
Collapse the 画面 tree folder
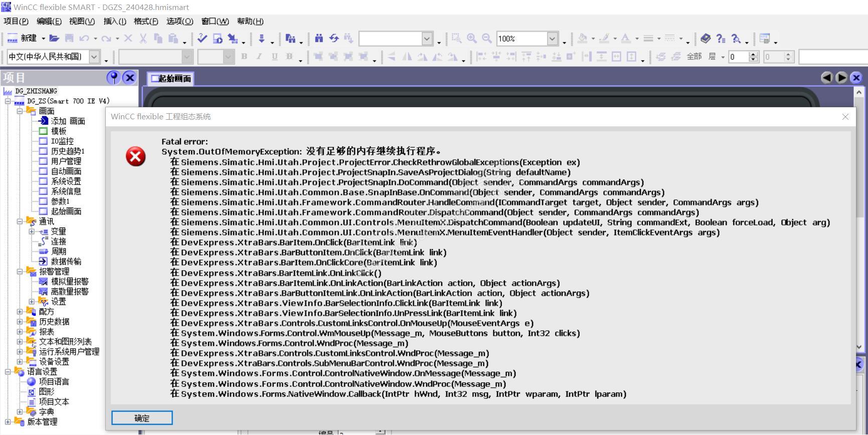(x=20, y=111)
